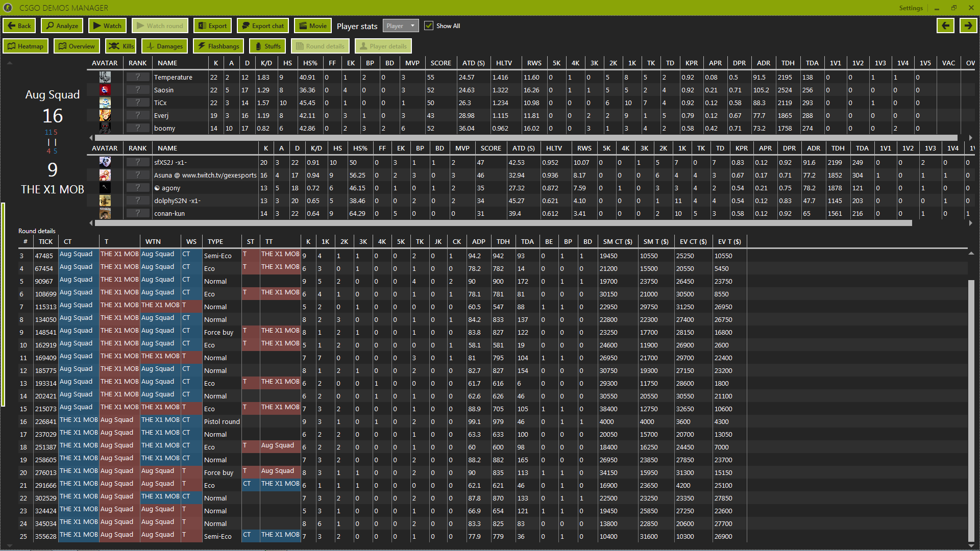Click sfXS2J -x1- avatar icon

click(x=105, y=162)
